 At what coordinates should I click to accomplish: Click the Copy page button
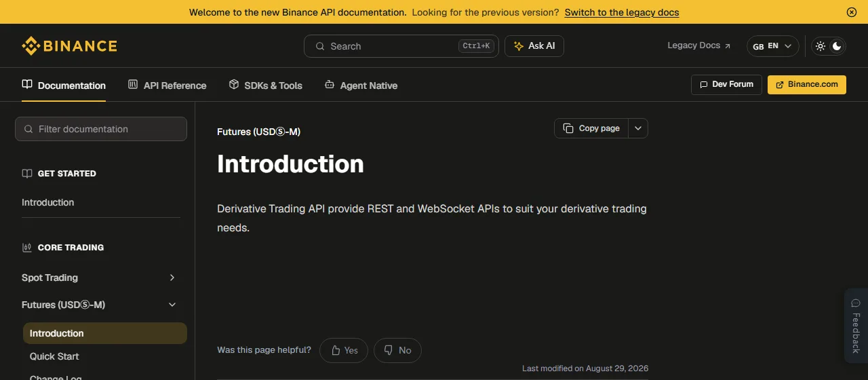[591, 128]
